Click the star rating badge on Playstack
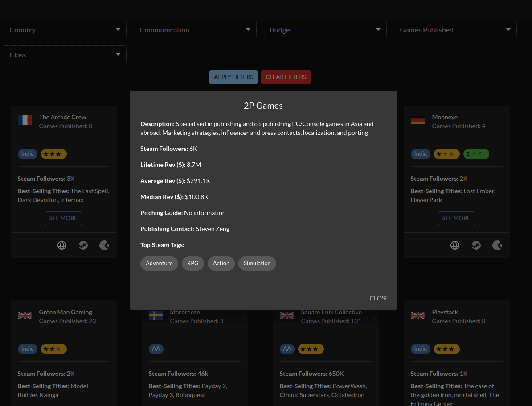The width and height of the screenshot is (532, 406). pyautogui.click(x=446, y=349)
